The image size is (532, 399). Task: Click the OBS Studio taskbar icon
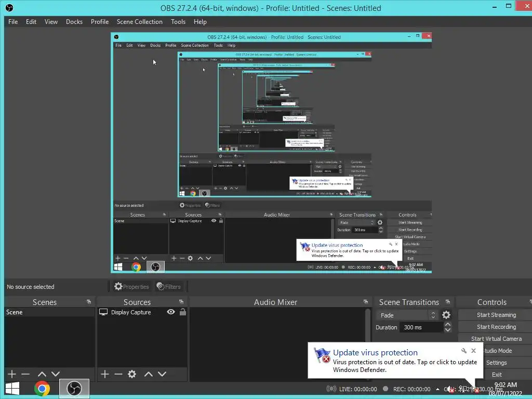tap(74, 389)
